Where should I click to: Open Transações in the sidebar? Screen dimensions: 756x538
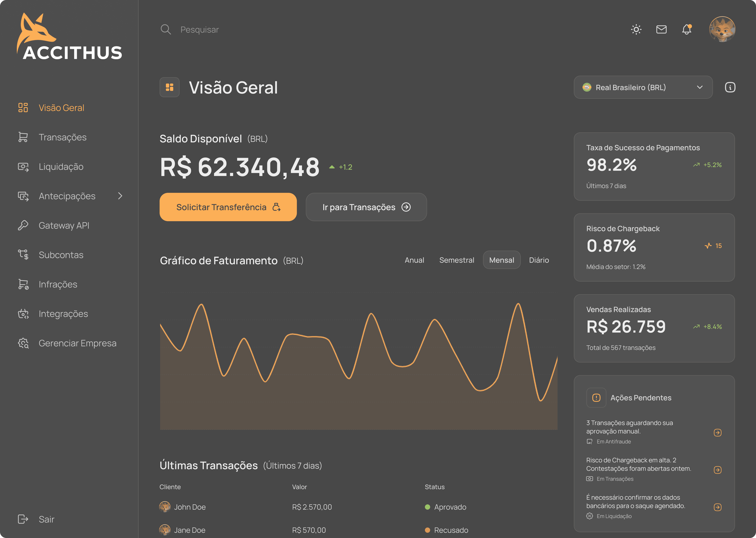tap(62, 137)
